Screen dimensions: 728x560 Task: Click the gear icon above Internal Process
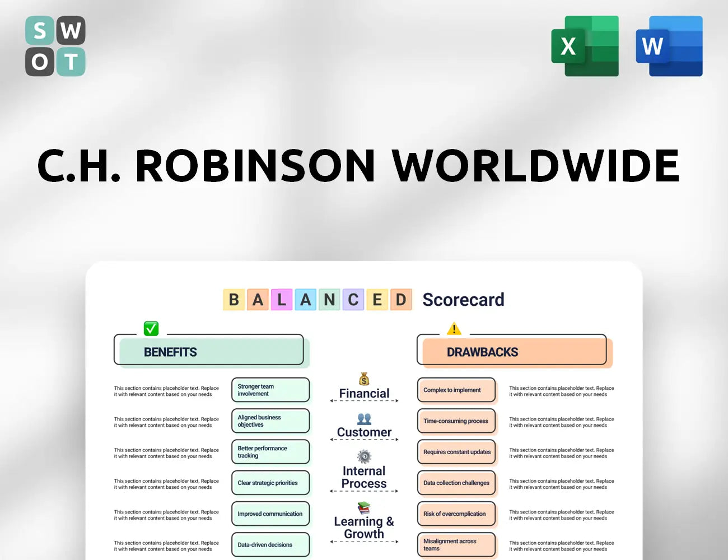coord(364,456)
